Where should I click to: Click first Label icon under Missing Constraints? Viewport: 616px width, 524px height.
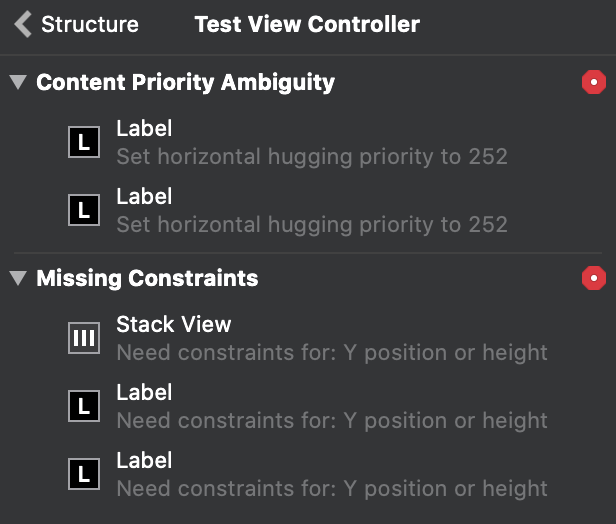pos(84,406)
